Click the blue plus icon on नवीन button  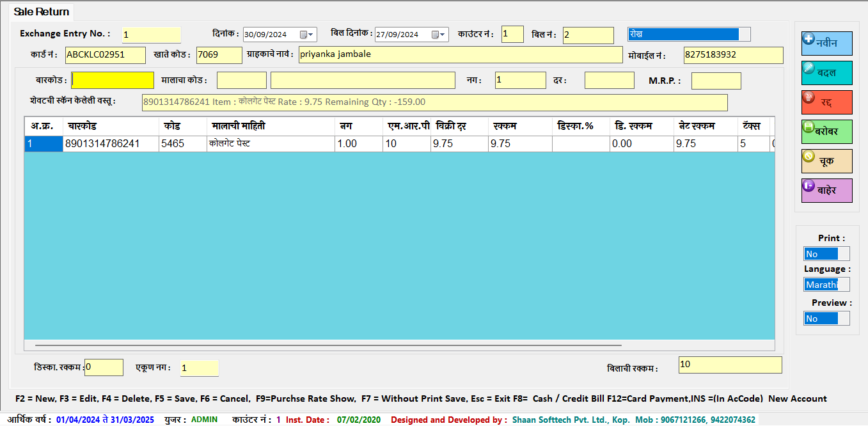808,38
